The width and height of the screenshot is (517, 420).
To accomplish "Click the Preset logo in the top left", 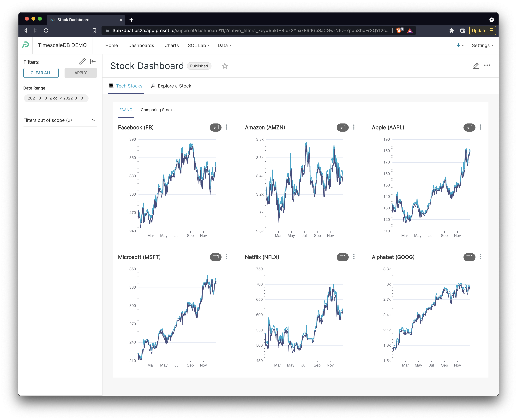I will (x=26, y=45).
